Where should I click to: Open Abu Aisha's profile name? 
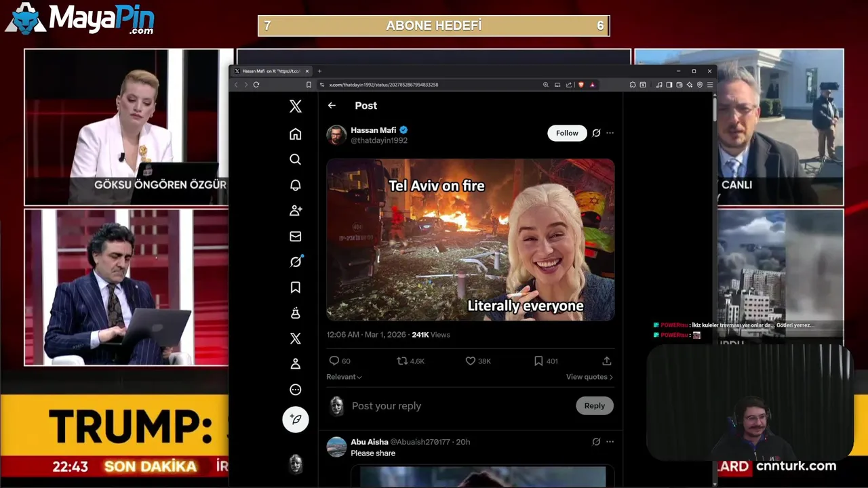tap(370, 442)
